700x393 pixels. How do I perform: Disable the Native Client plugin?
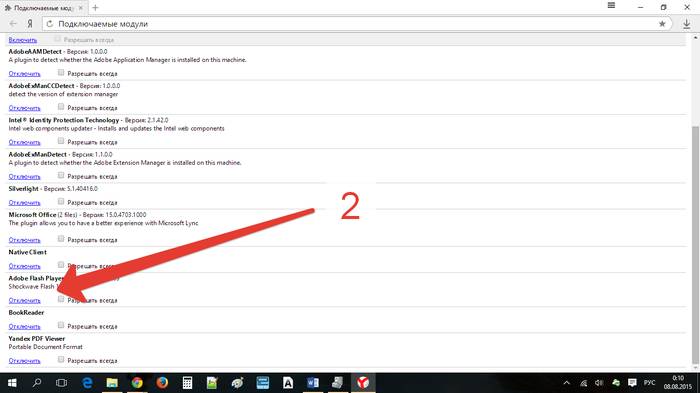point(25,266)
